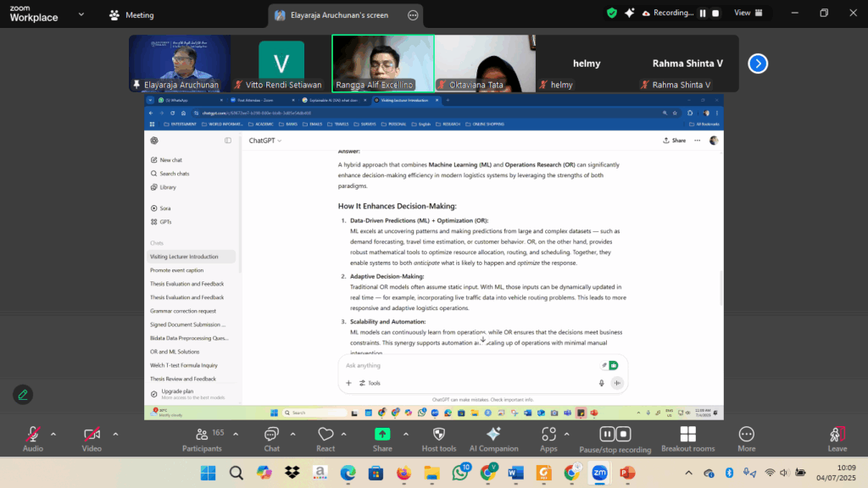Select helmy's participant tile

587,63
